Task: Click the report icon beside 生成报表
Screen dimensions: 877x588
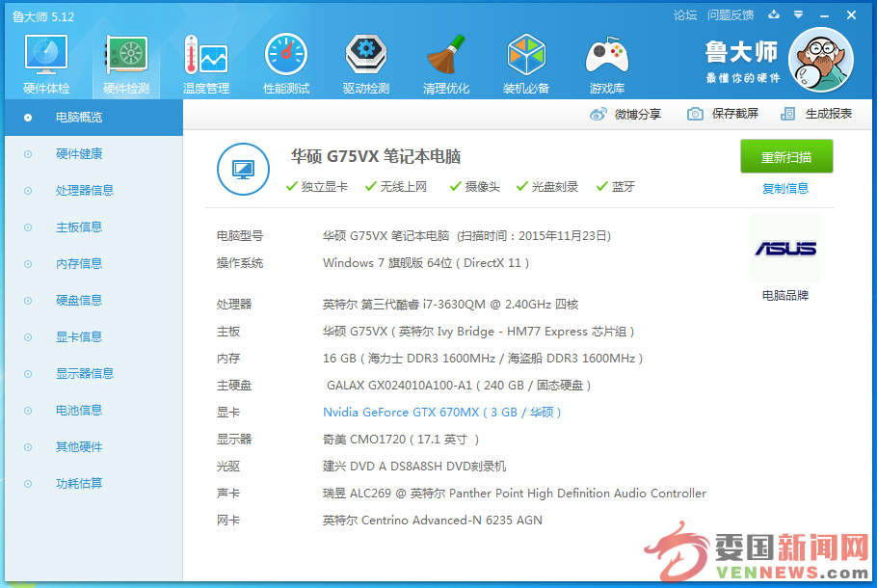Action: [x=787, y=114]
